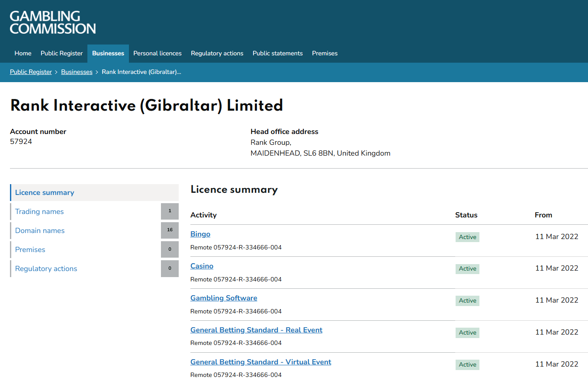Open the Casino activity link
588x383 pixels.
pos(202,266)
